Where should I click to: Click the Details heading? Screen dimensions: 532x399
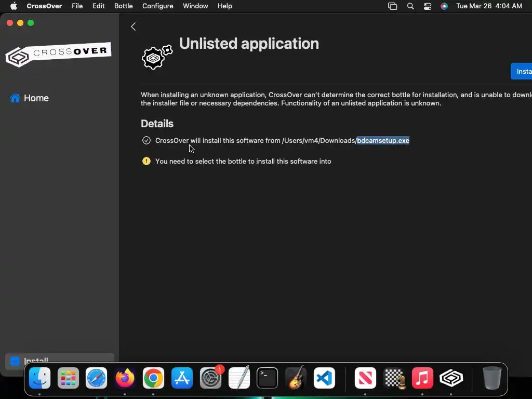pos(157,124)
